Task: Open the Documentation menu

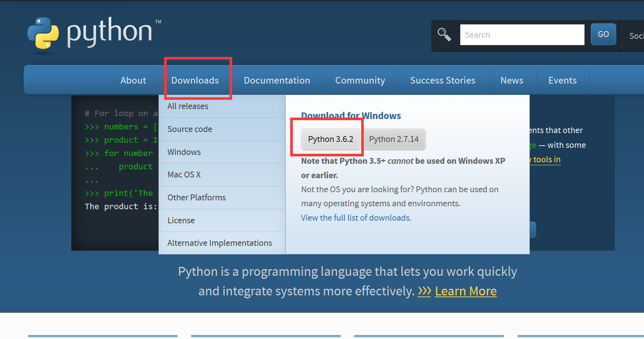Action: (x=277, y=80)
